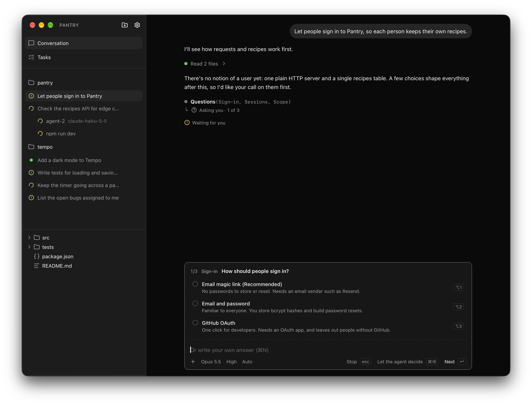Click the question-mark icon beside 'Asking you'
Image resolution: width=532 pixels, height=405 pixels.
click(194, 110)
